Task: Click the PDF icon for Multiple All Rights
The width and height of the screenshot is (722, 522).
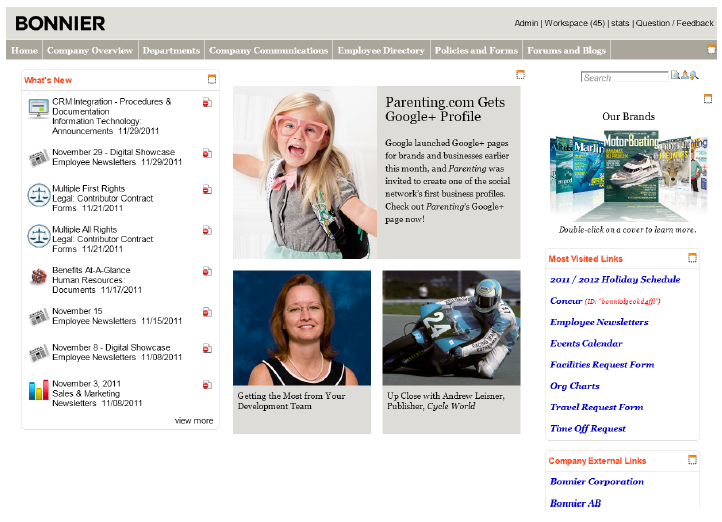Action: click(207, 230)
